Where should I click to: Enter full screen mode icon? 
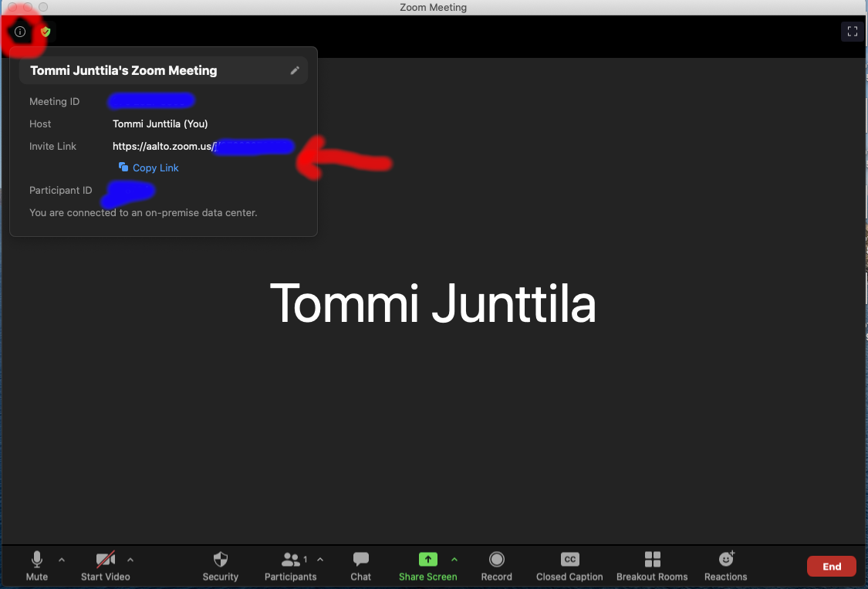pyautogui.click(x=853, y=32)
